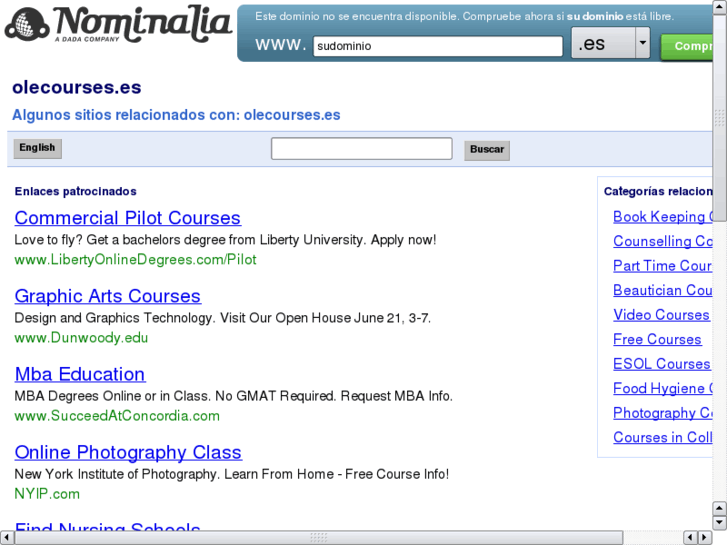This screenshot has height=545, width=727.
Task: Click the 'Este dominio no se encuentra disponible' notice
Action: pyautogui.click(x=464, y=17)
